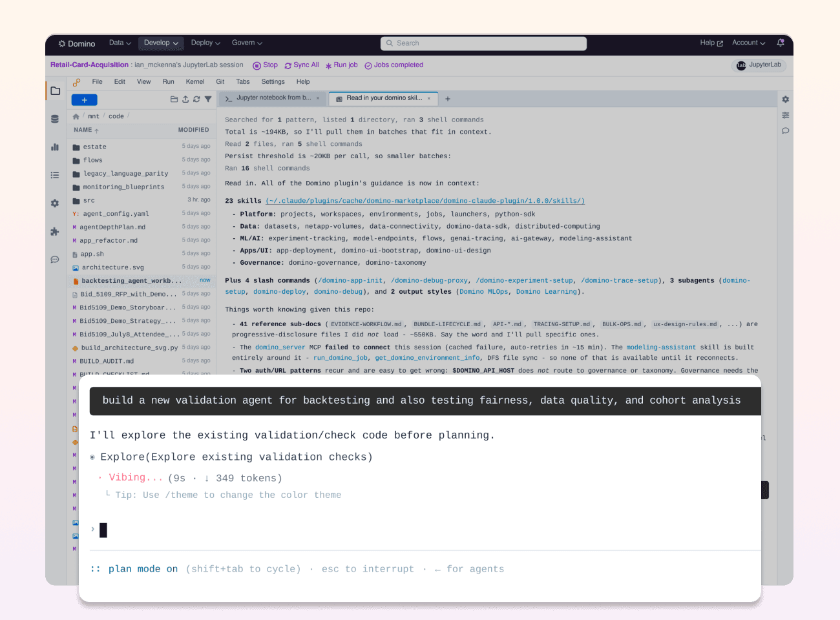Click Run job
Image resolution: width=840 pixels, height=620 pixels.
coord(341,65)
